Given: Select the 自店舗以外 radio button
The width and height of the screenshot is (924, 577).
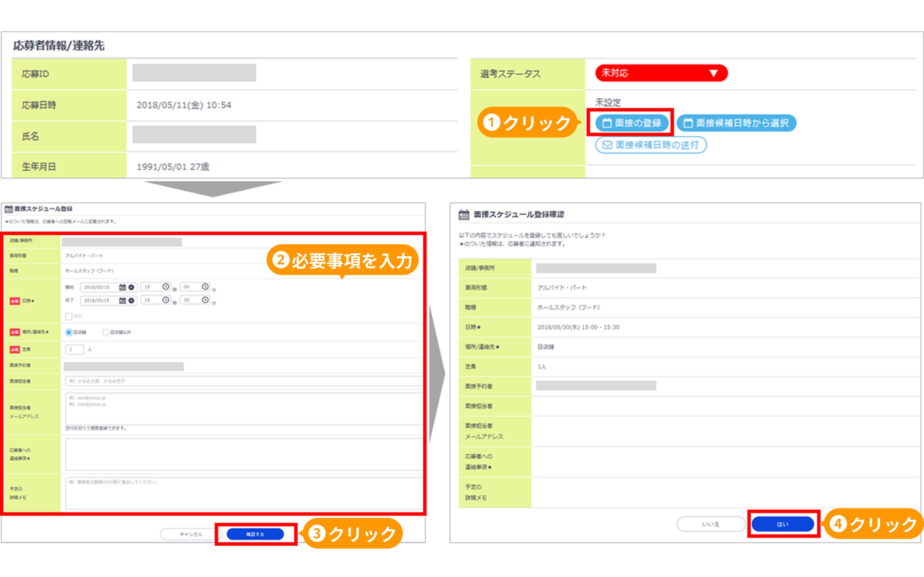Looking at the screenshot, I should click(105, 332).
